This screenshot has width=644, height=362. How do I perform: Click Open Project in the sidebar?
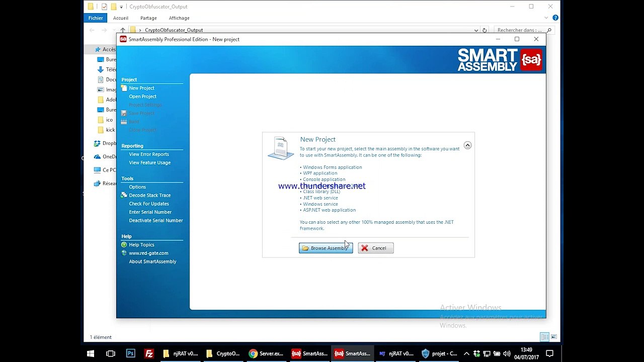tap(142, 97)
